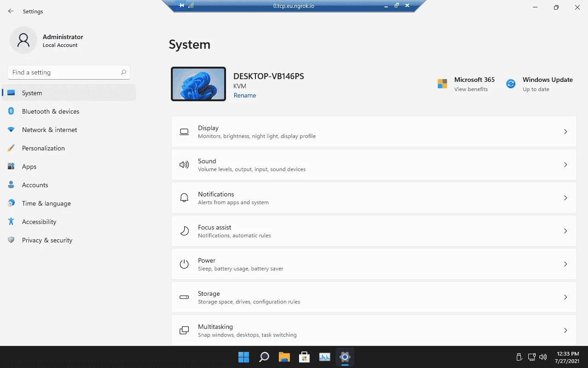Expand Notifications with its chevron
The height and width of the screenshot is (368, 588).
coord(565,198)
